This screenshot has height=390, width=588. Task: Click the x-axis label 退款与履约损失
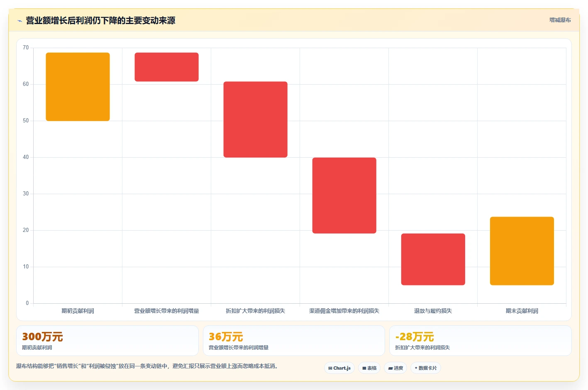coord(433,311)
